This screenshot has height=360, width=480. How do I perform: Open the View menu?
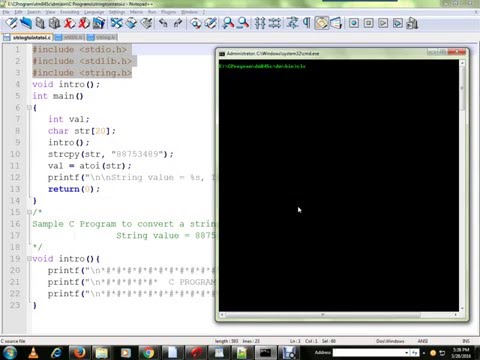[50, 12]
